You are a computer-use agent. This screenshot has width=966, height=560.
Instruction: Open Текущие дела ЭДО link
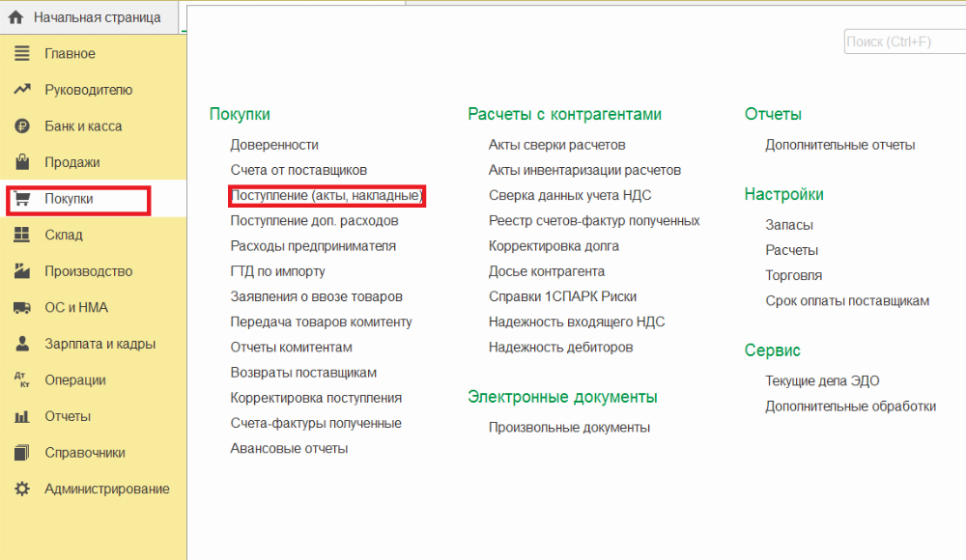[822, 380]
